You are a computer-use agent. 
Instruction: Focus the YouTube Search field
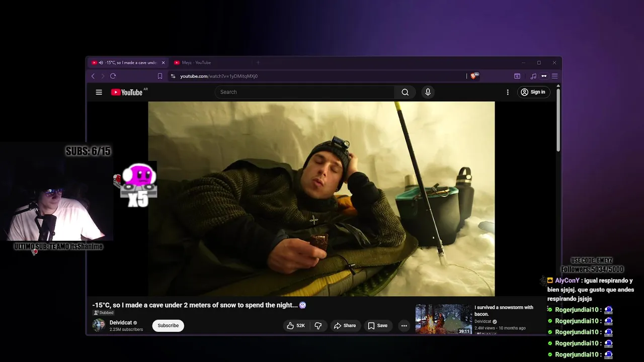(x=305, y=92)
